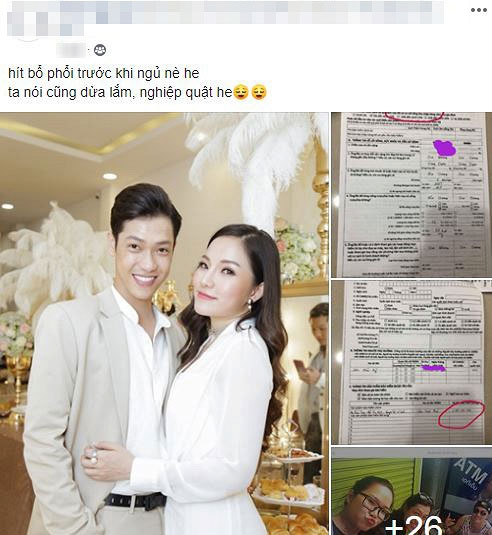Click the purple mark on second form

(433, 368)
